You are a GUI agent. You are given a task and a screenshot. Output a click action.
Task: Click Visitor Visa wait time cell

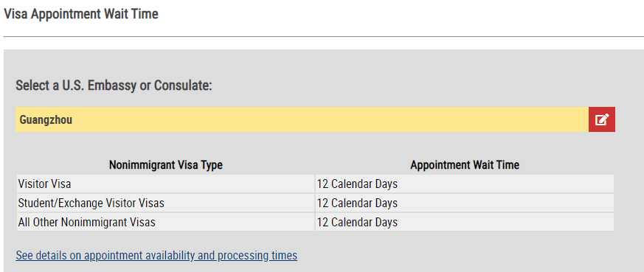[465, 184]
